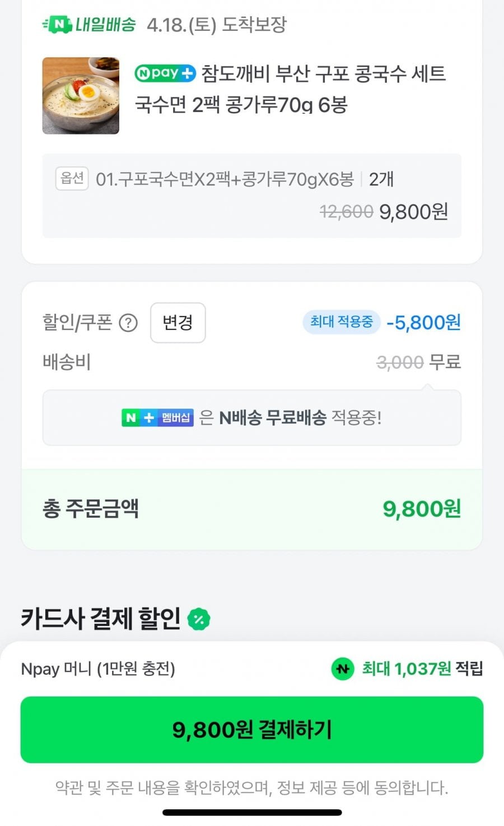Tap the Npay+ badge by product title

(165, 73)
